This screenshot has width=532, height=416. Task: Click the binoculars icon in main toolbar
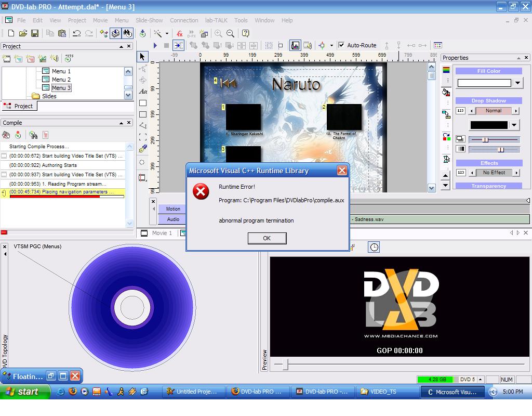point(128,33)
